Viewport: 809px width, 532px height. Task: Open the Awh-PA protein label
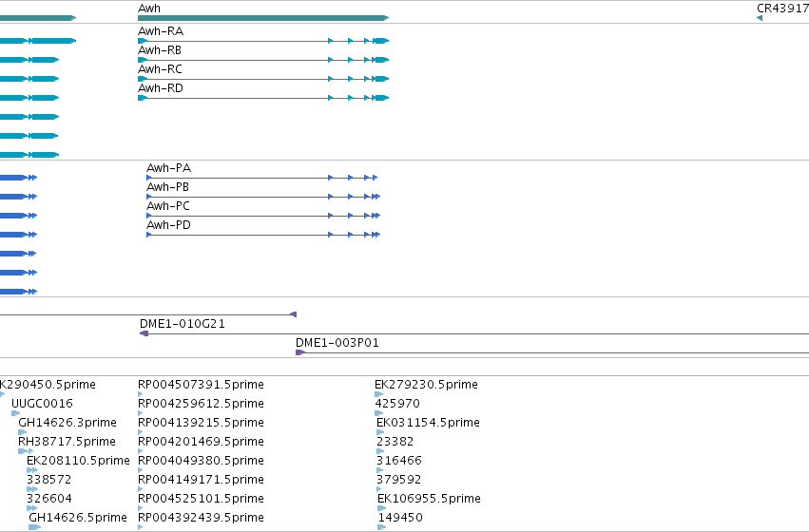[168, 168]
